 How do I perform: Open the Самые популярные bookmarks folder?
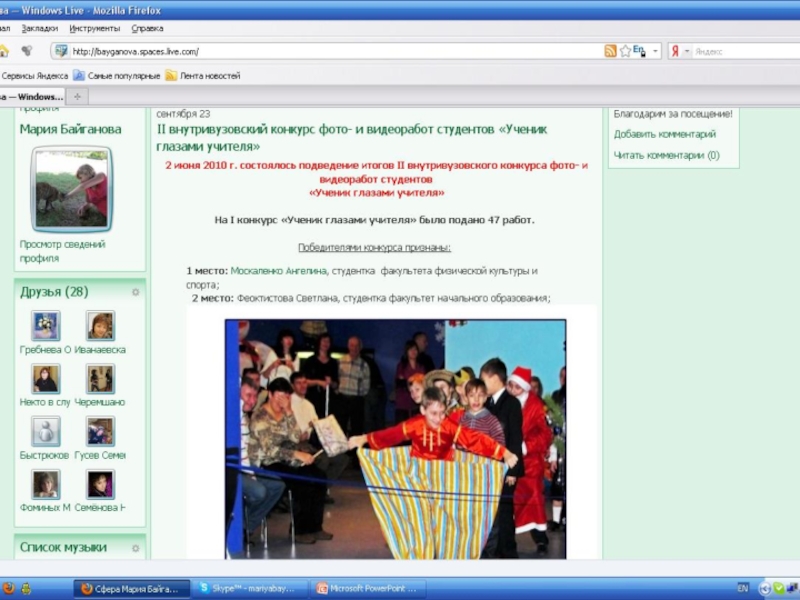coord(117,76)
